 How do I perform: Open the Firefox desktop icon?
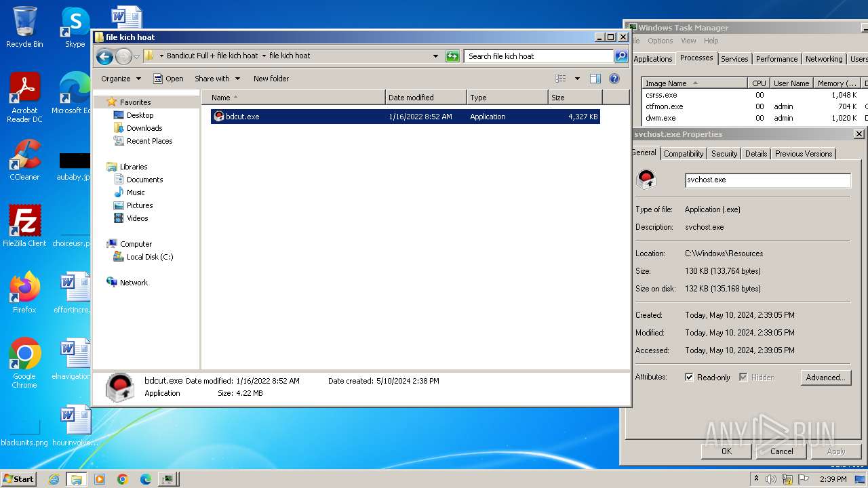point(24,293)
